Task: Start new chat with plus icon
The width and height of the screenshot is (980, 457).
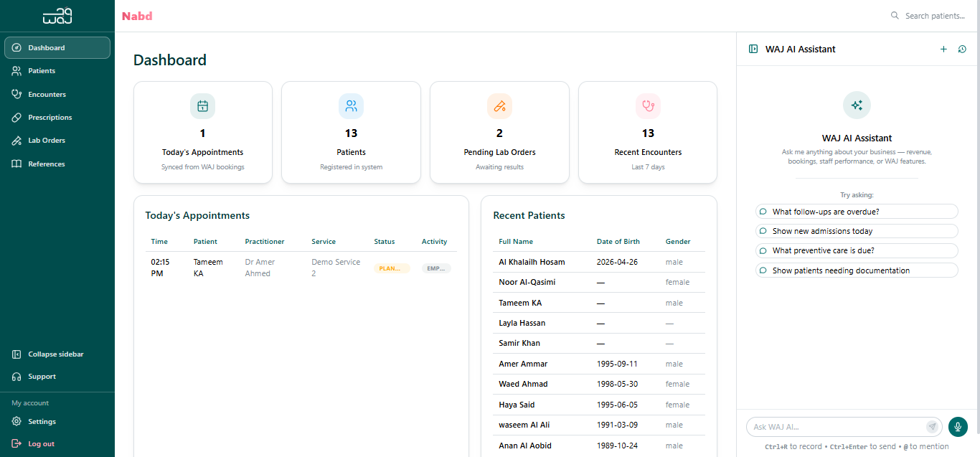Action: 943,49
